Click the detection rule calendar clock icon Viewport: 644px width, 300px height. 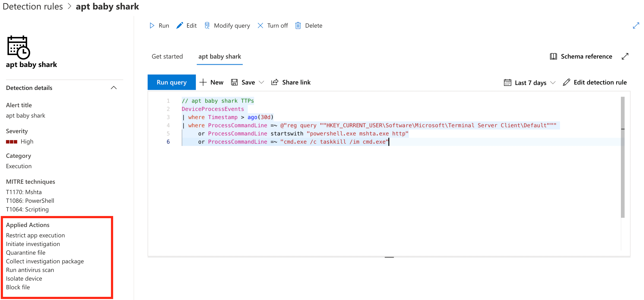click(x=19, y=47)
